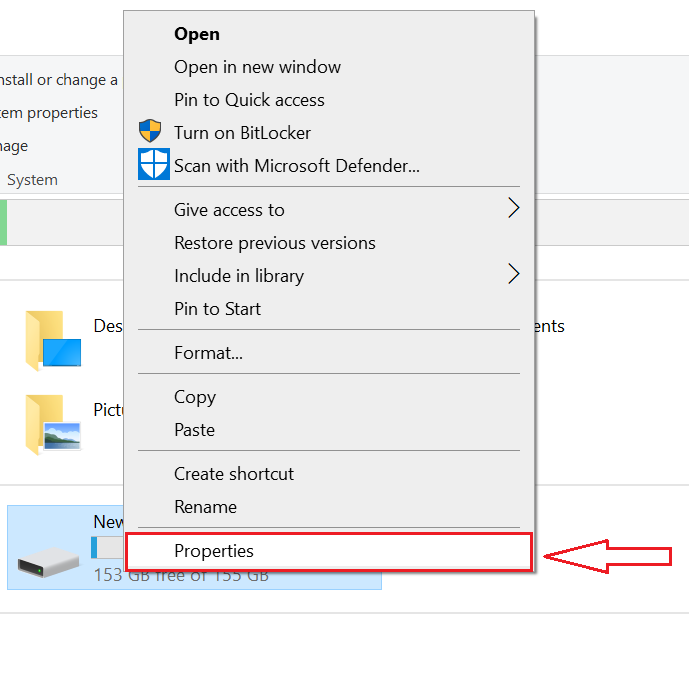Screen dimensions: 689x697
Task: Click the BitLocker shield icon
Action: click(x=150, y=131)
